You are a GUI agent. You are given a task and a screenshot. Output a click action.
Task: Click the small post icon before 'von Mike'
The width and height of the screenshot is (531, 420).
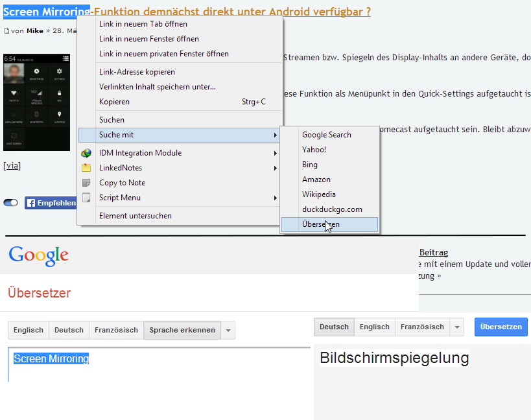coord(6,31)
